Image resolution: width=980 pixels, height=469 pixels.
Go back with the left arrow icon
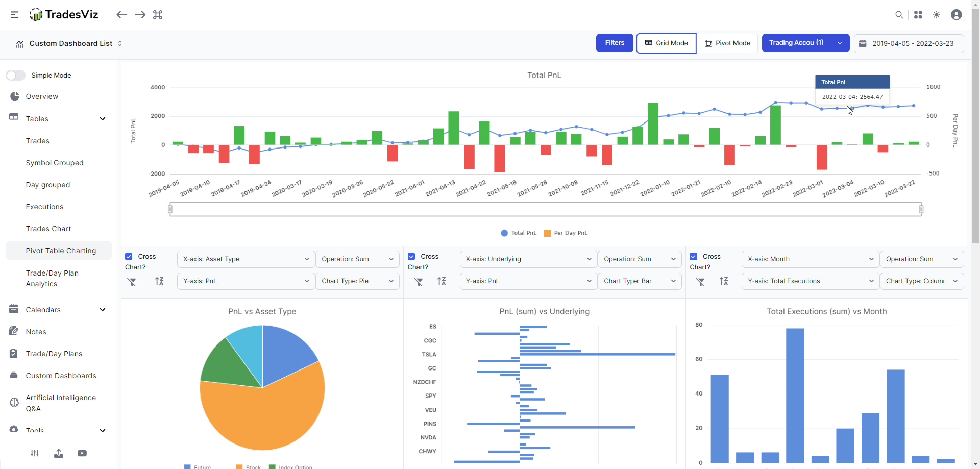click(x=121, y=15)
